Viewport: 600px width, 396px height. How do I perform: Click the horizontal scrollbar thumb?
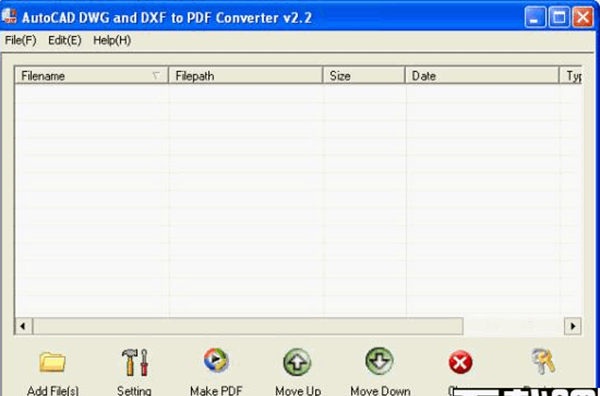[x=248, y=326]
